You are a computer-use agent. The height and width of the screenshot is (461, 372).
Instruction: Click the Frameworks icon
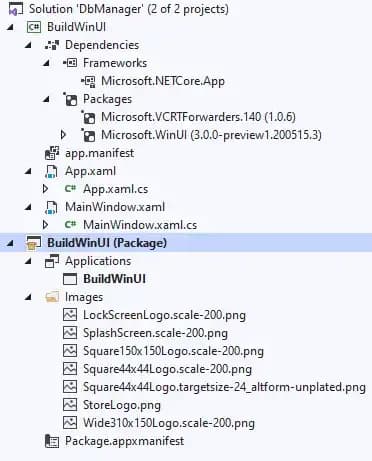pos(70,63)
